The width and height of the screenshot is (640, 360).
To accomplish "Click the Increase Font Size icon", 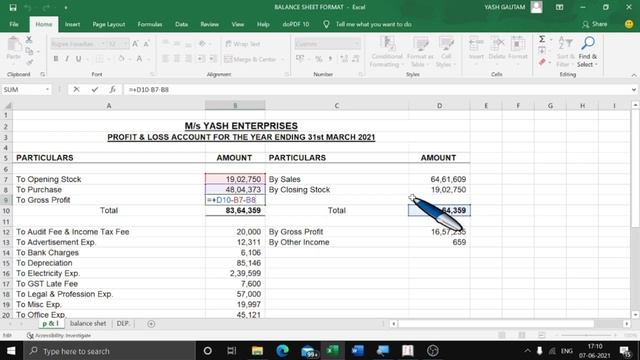I will pos(135,44).
